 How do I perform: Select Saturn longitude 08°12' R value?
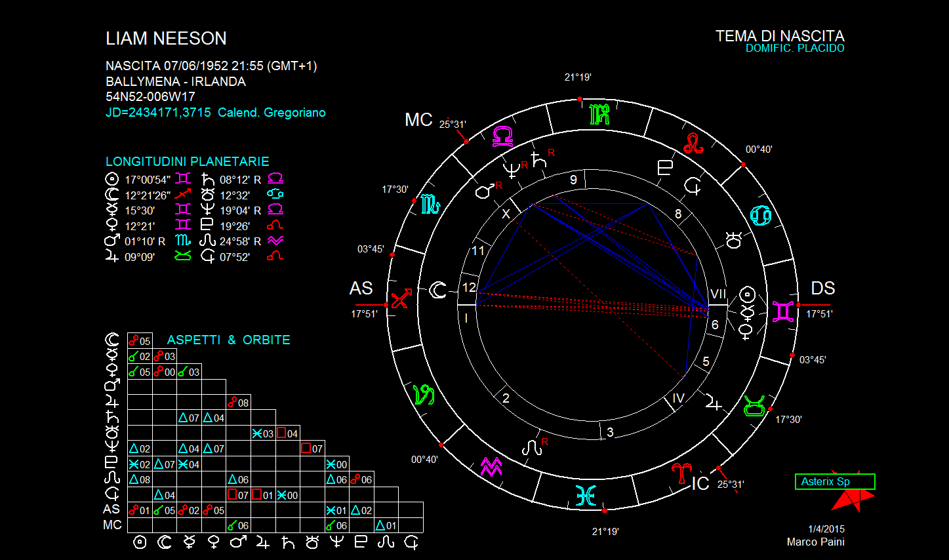[x=240, y=180]
